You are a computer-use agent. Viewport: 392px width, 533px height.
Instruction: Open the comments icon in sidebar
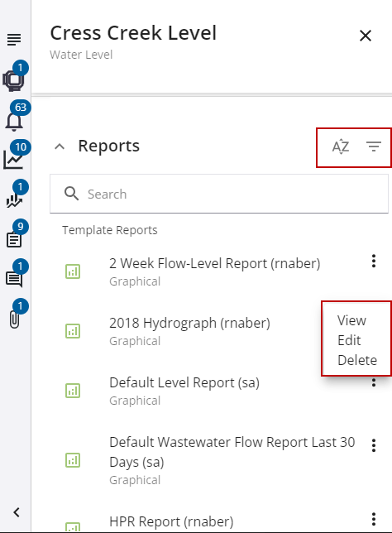(x=14, y=280)
